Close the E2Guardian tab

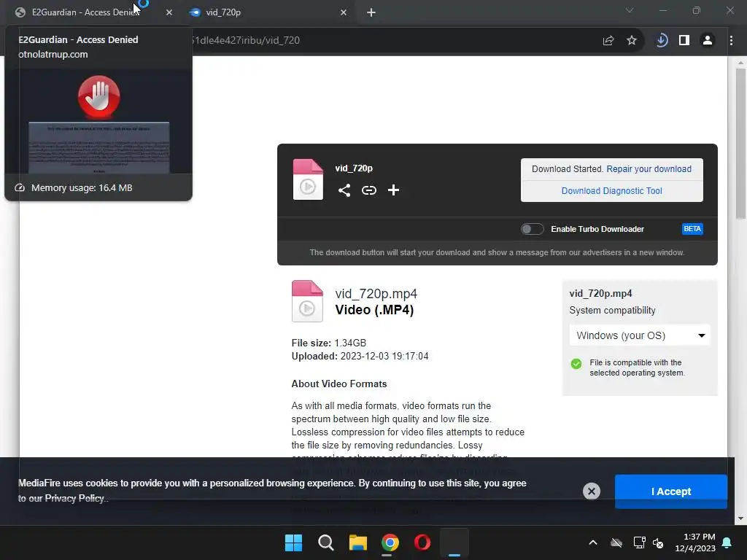tap(169, 12)
